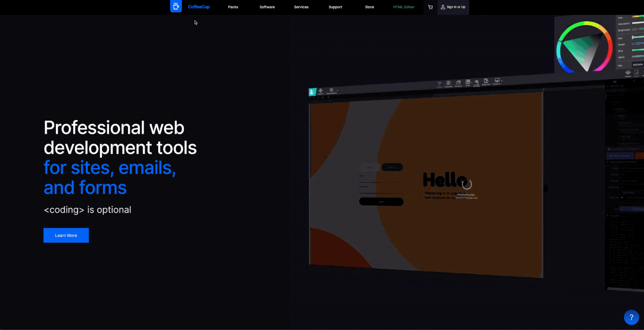The image size is (644, 330).
Task: Open the shopping cart
Action: (x=430, y=7)
